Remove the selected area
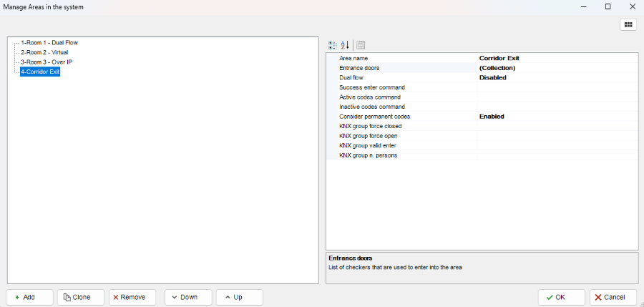The image size is (644, 307). pyautogui.click(x=132, y=297)
